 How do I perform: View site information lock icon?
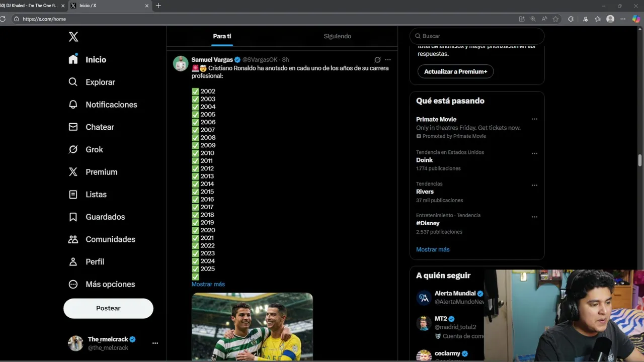17,19
